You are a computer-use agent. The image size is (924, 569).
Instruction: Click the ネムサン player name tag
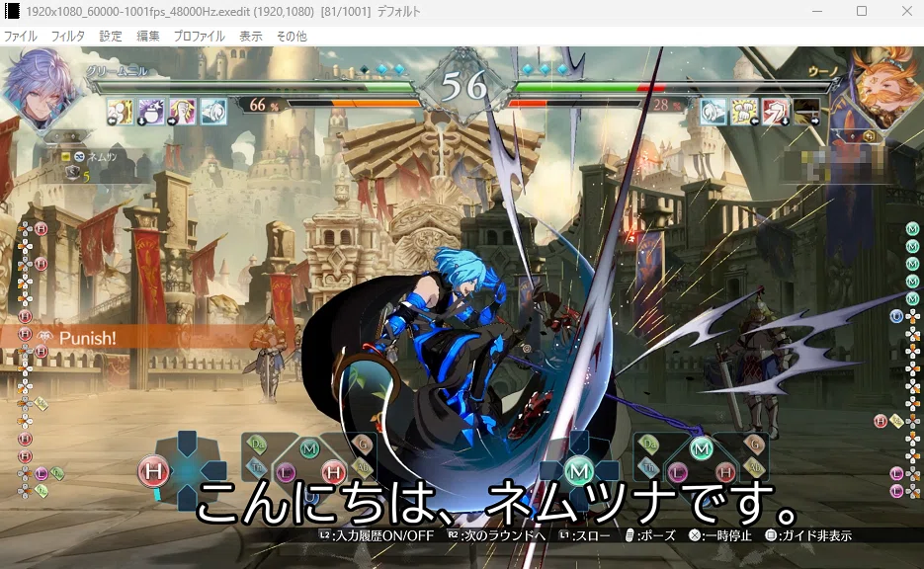pyautogui.click(x=102, y=156)
